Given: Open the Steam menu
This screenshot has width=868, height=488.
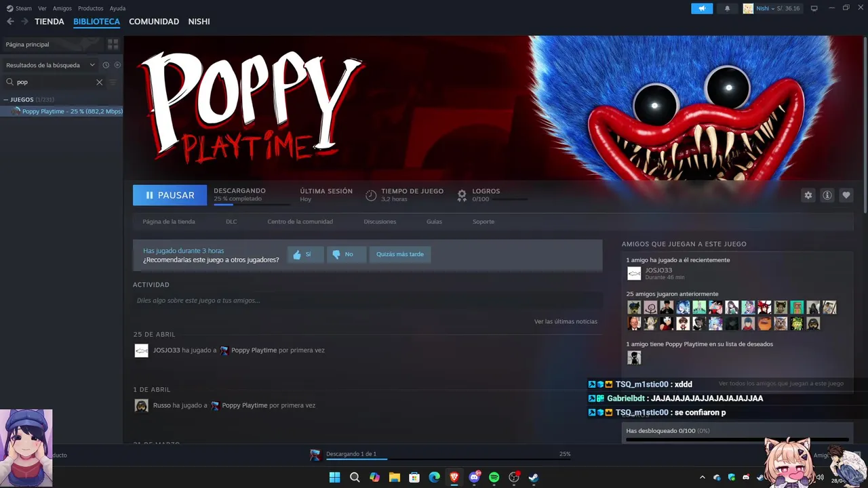Looking at the screenshot, I should tap(20, 8).
